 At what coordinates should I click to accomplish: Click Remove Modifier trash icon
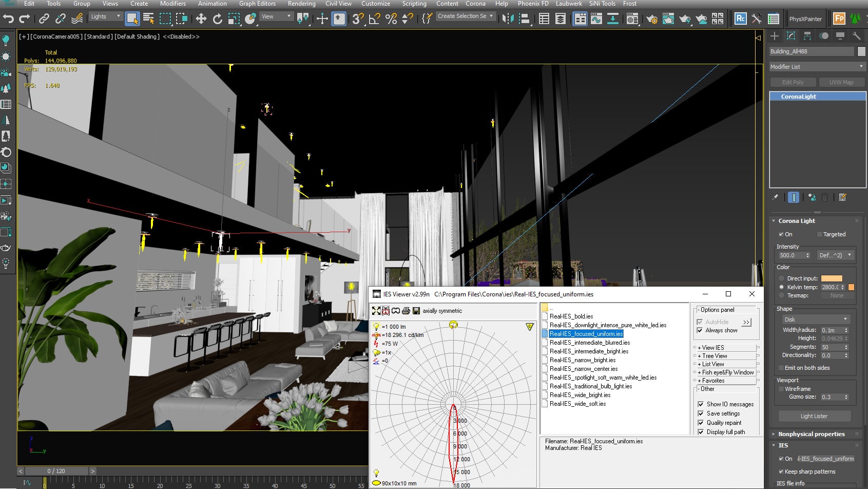click(825, 197)
